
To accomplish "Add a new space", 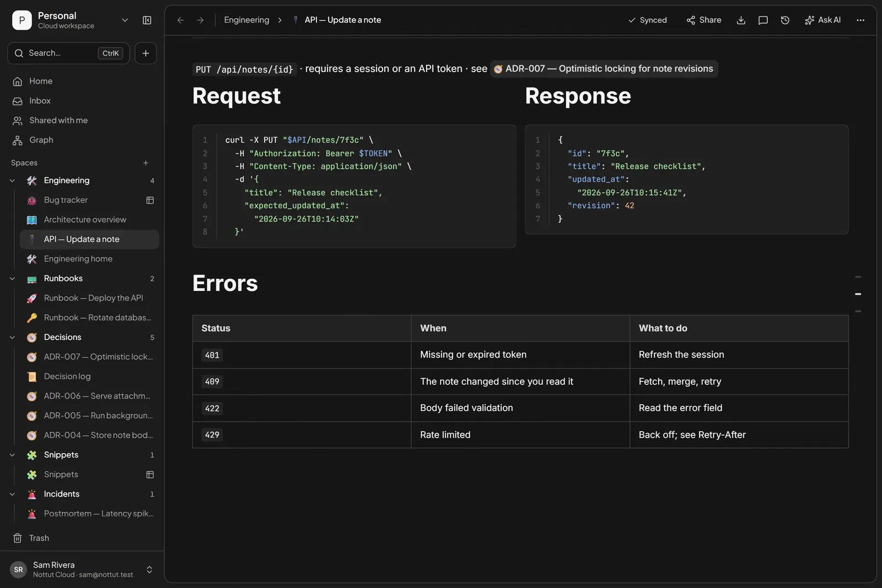I will click(x=146, y=163).
